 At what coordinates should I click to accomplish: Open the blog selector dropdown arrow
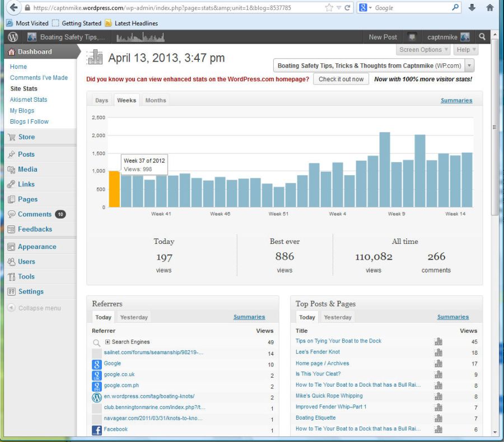point(469,65)
